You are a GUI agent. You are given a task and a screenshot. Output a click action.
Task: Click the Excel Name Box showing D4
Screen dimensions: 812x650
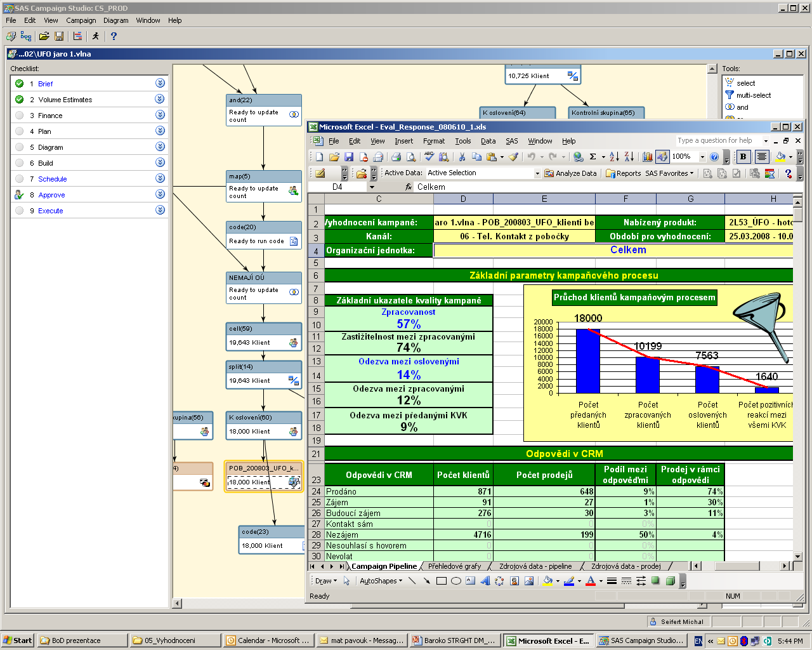pos(337,187)
